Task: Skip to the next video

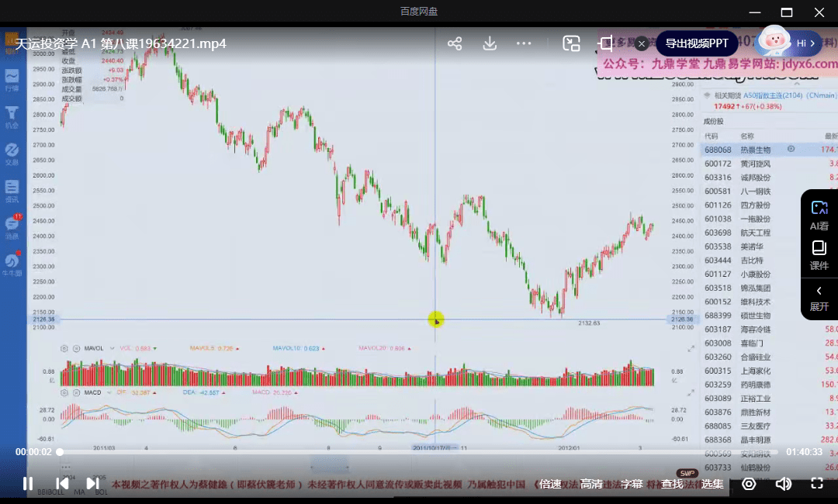Action: pyautogui.click(x=92, y=484)
